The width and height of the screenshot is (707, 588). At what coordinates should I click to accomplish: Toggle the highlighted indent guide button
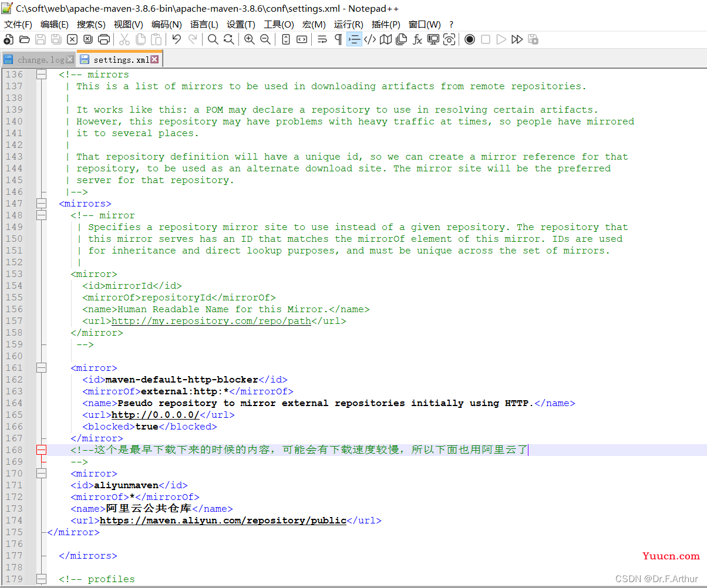click(x=354, y=39)
